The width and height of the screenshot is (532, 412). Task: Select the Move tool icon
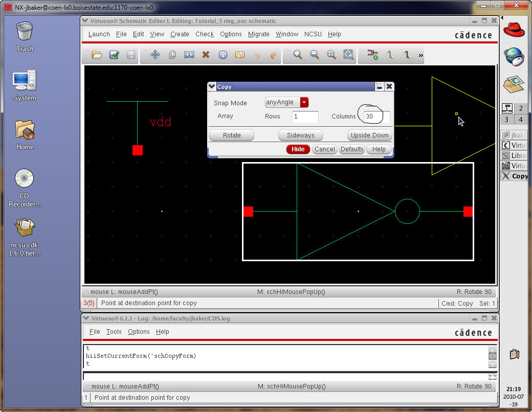point(155,55)
